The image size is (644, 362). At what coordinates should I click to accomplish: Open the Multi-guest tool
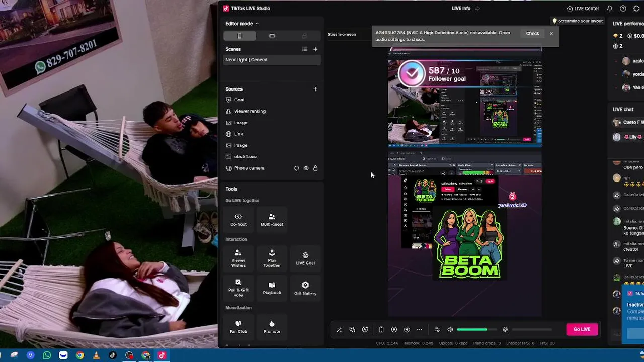click(x=272, y=220)
